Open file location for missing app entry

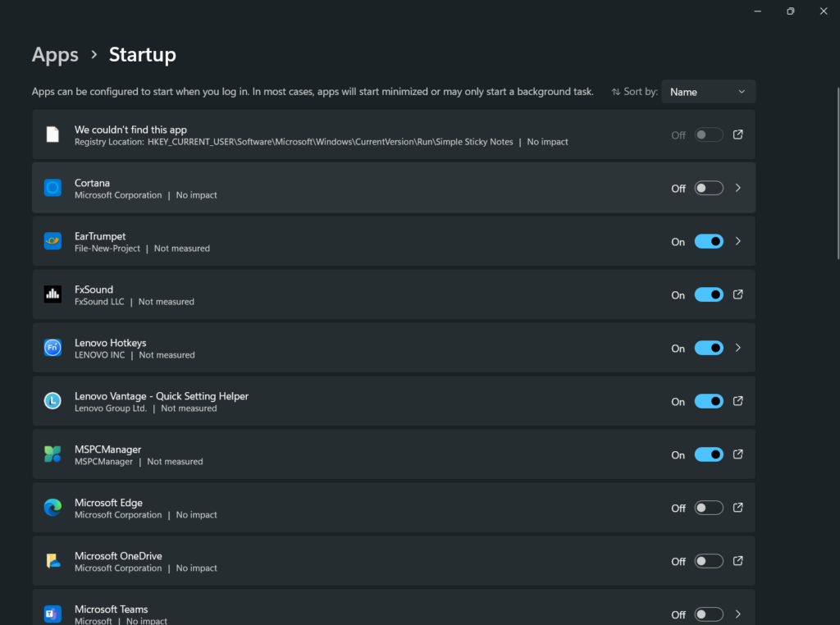point(737,135)
